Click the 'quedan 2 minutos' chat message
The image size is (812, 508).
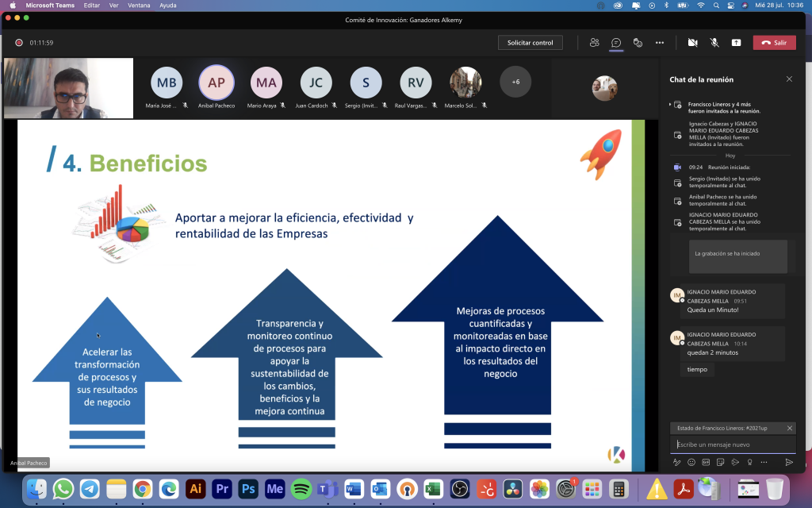click(x=713, y=352)
